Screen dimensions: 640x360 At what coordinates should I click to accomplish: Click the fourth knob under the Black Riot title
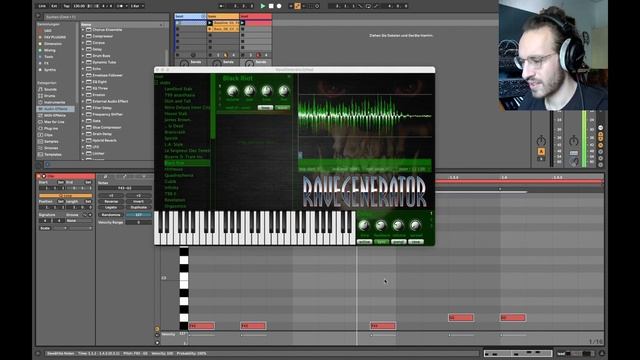[284, 91]
